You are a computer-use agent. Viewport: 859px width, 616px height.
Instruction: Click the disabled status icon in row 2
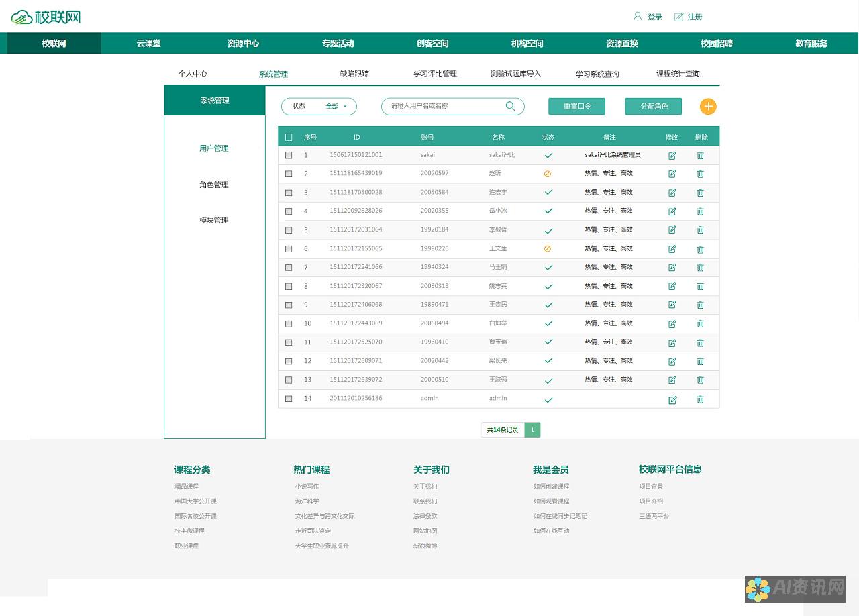(548, 174)
